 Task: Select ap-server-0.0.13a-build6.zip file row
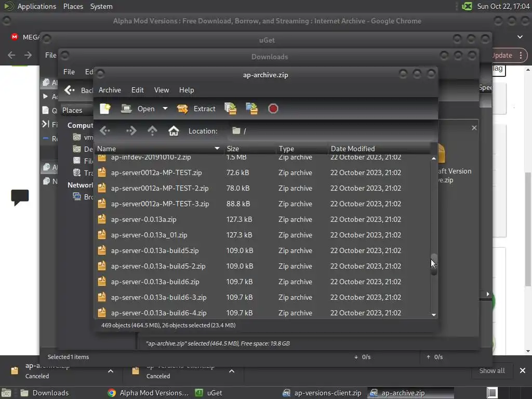262,282
